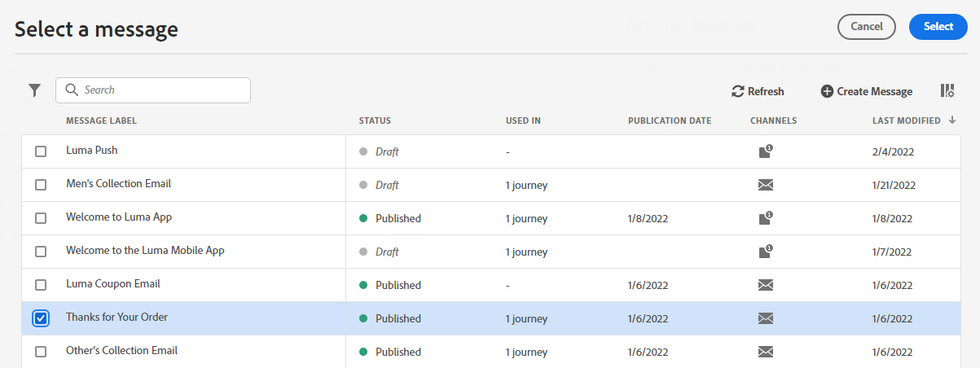This screenshot has width=980, height=368.
Task: Click the gray draft status dot for Luma Push
Action: pyautogui.click(x=363, y=151)
